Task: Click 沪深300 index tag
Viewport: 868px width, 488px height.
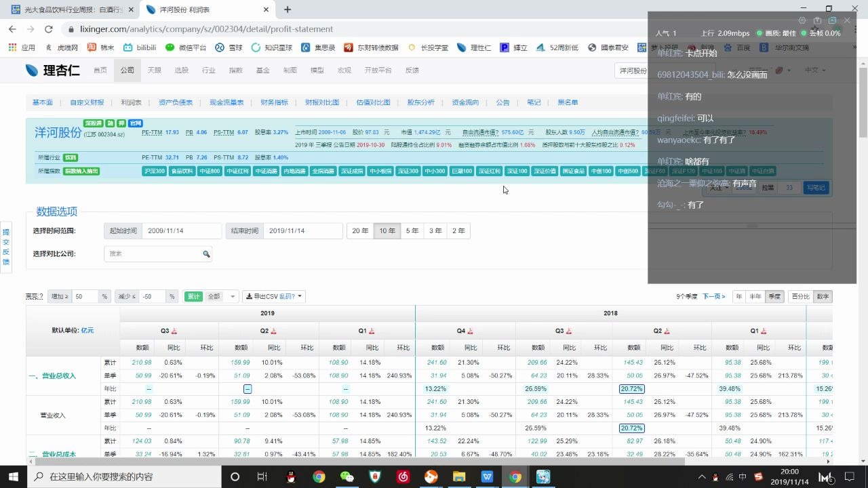Action: [154, 171]
